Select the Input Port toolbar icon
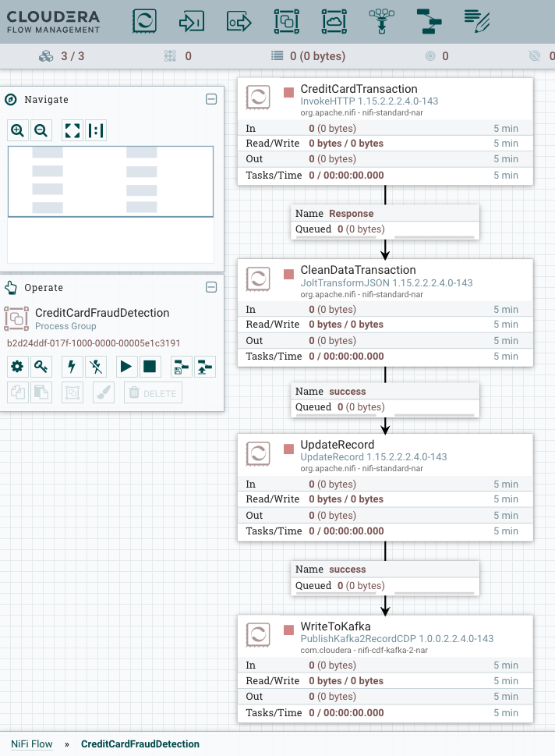This screenshot has width=555, height=756. click(192, 22)
